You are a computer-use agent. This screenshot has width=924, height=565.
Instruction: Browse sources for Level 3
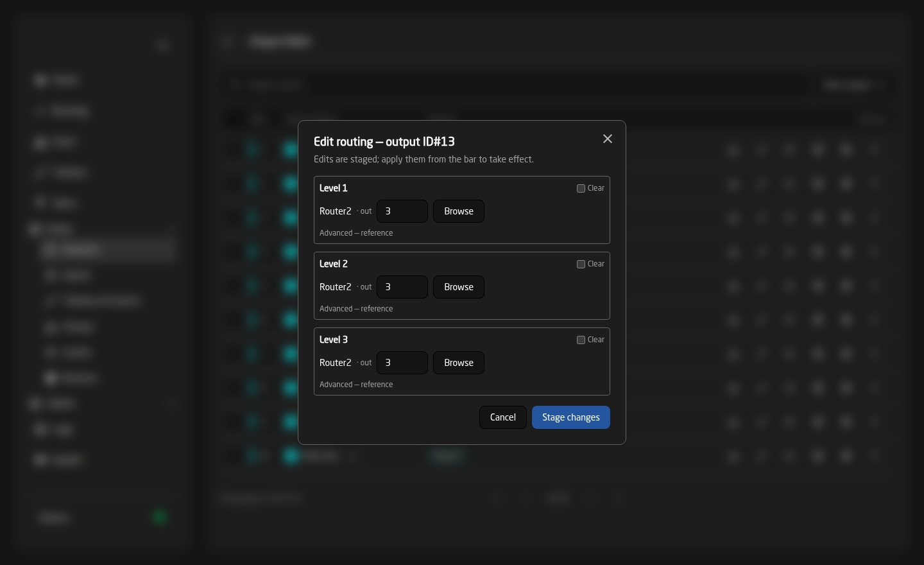point(459,363)
